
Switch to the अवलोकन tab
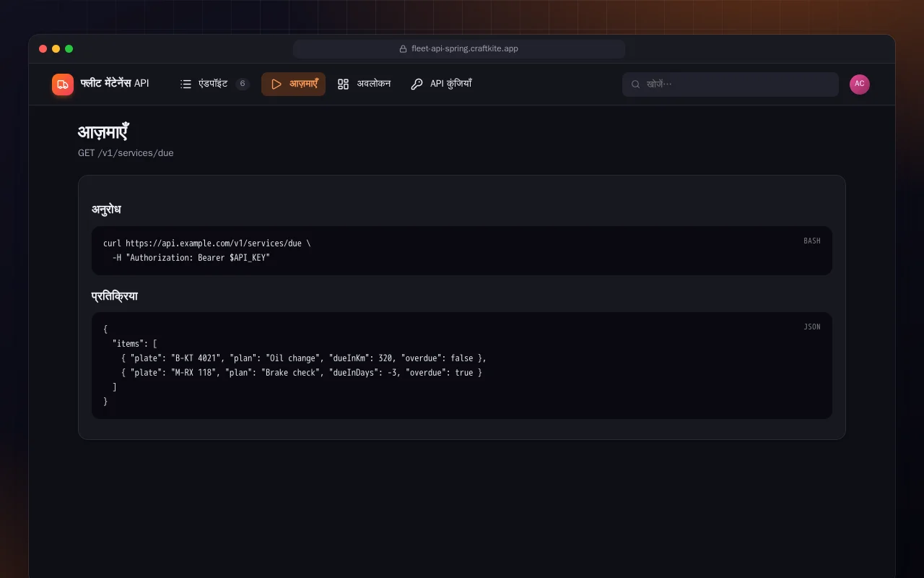[x=364, y=84]
